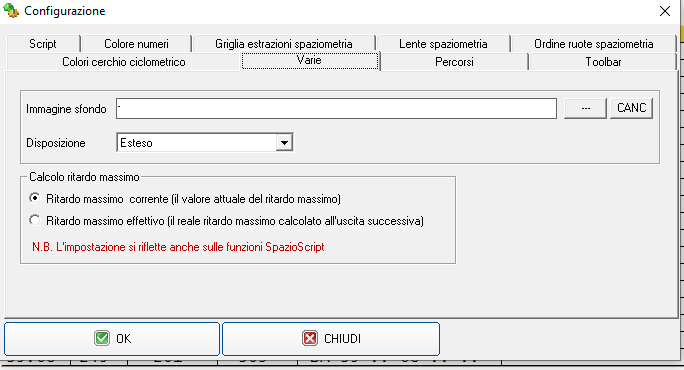
Task: Browse for background image with '...' button
Action: (585, 108)
